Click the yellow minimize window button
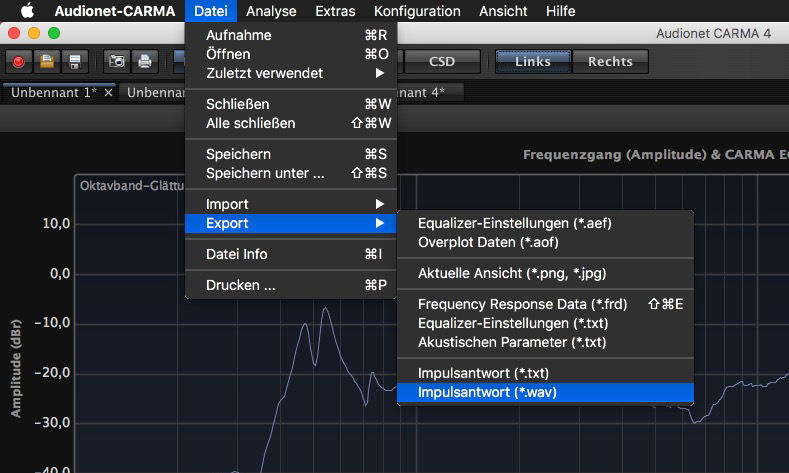The height and width of the screenshot is (473, 789). pyautogui.click(x=34, y=33)
